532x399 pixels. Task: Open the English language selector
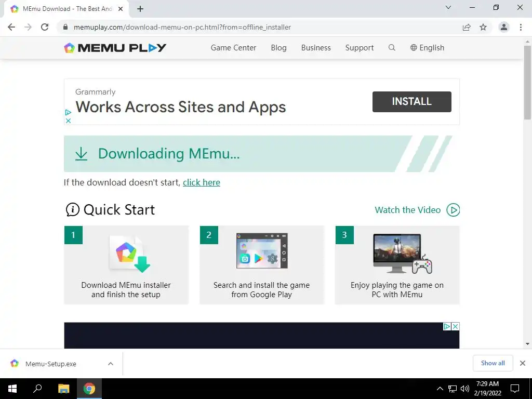tap(427, 47)
